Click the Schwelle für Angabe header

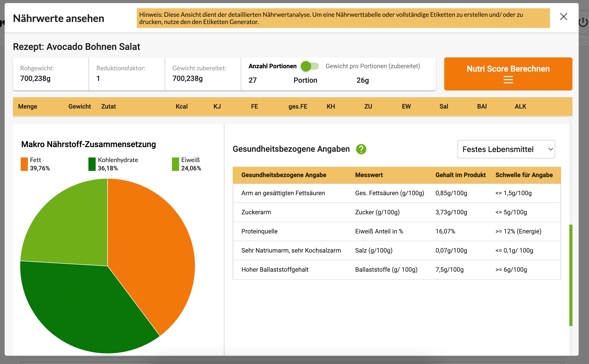524,175
